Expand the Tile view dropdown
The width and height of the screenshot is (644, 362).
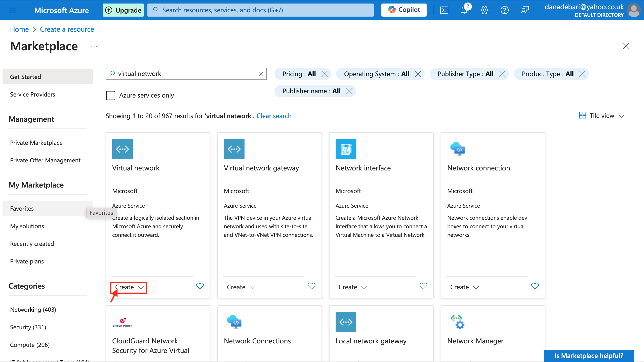click(x=602, y=116)
